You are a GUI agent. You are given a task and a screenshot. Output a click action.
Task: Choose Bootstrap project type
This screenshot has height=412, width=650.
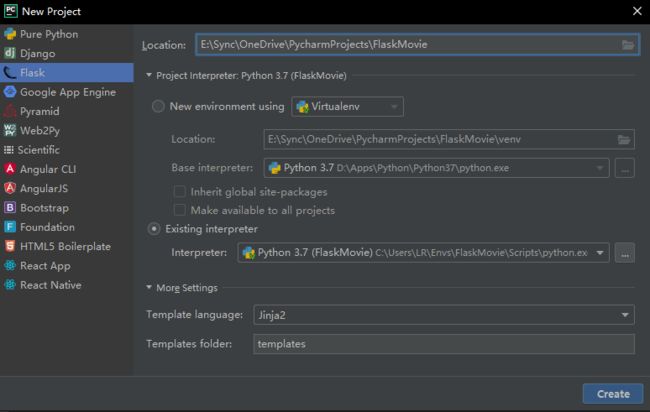(x=67, y=208)
